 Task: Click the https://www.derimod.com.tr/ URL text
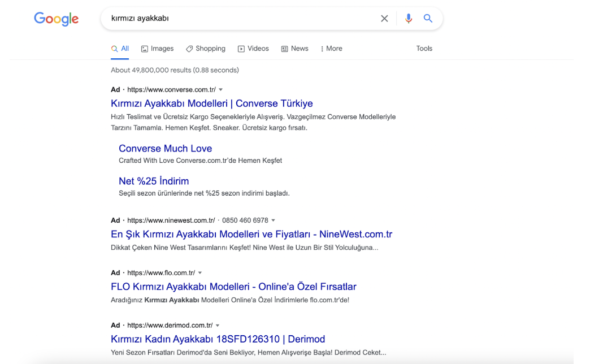coord(170,325)
